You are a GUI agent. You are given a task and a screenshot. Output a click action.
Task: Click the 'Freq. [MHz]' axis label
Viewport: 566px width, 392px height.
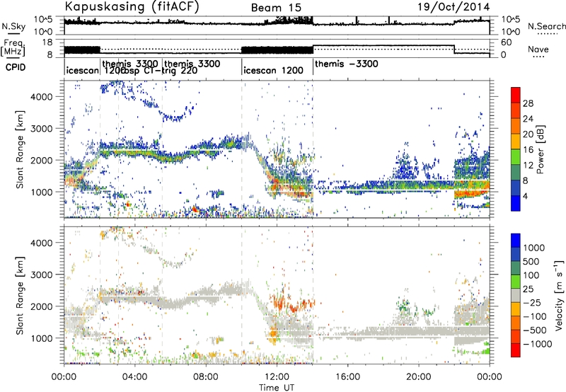tap(14, 48)
